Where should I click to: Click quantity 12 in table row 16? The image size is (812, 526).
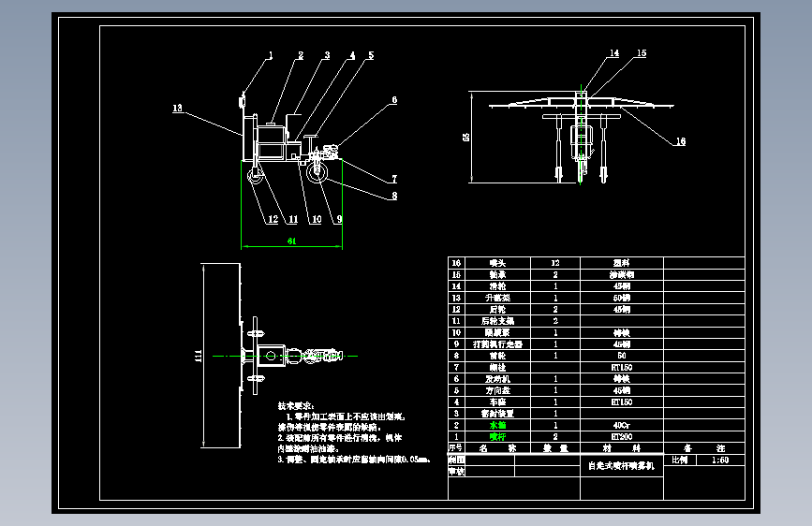(x=555, y=263)
